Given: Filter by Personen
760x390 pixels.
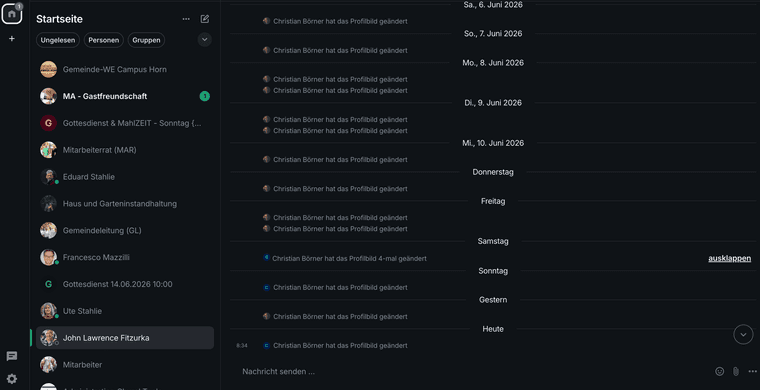Looking at the screenshot, I should tap(104, 40).
